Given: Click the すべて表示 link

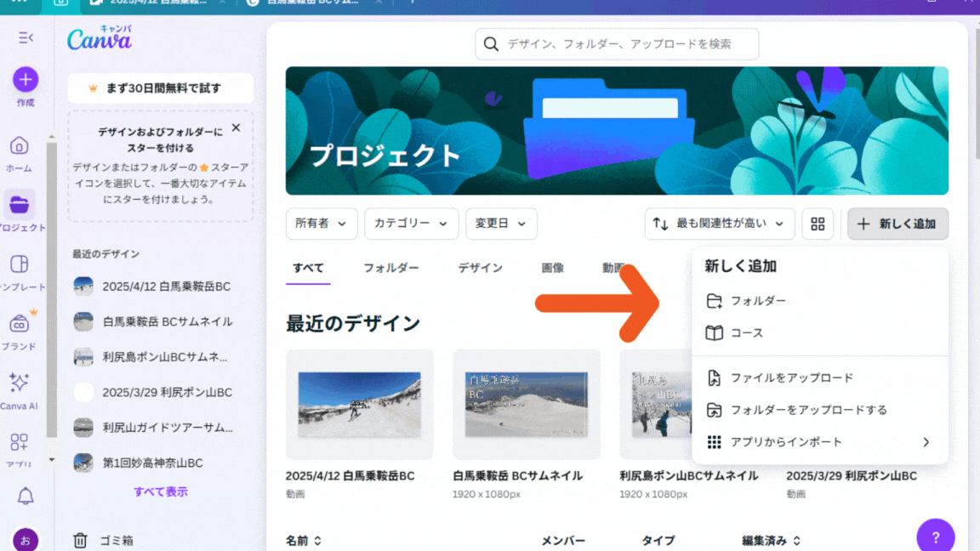Looking at the screenshot, I should (161, 491).
